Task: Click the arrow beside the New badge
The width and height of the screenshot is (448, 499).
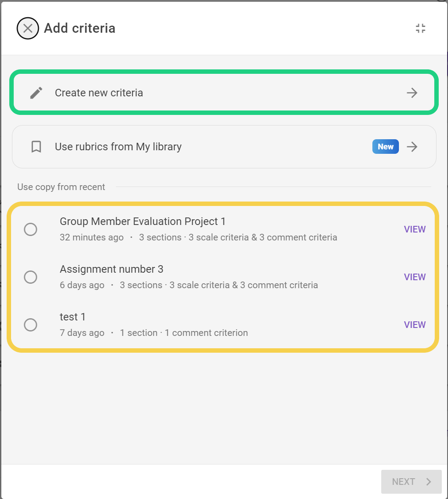Action: click(412, 147)
